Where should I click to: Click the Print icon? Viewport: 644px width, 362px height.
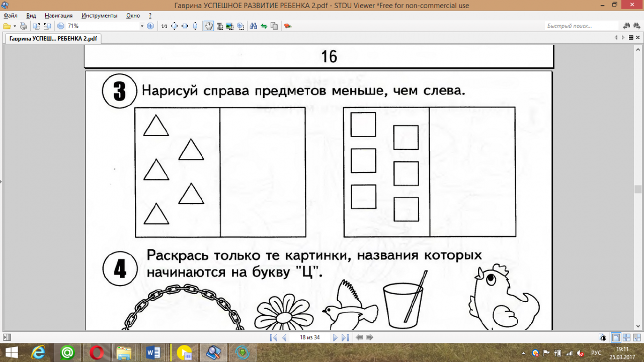coord(23,26)
